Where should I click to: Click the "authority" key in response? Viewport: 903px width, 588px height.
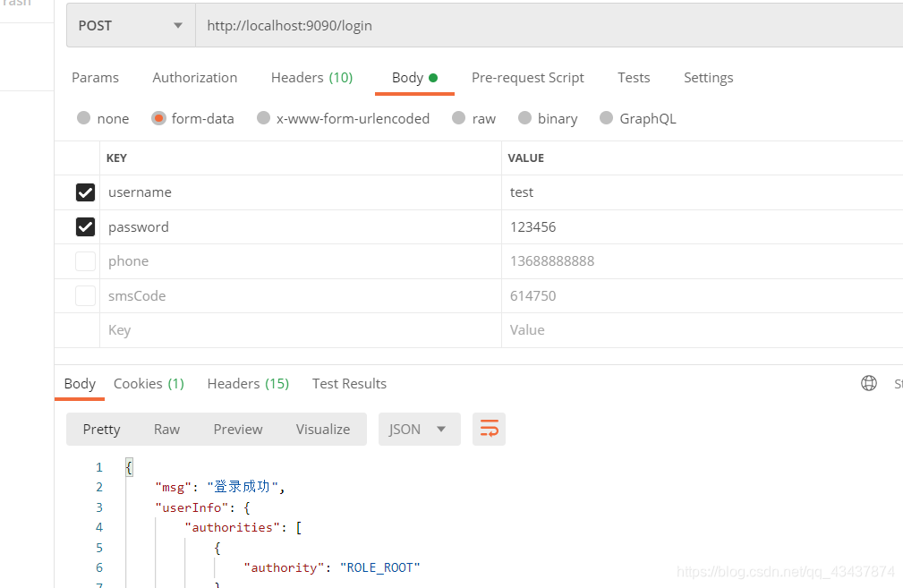(x=284, y=567)
